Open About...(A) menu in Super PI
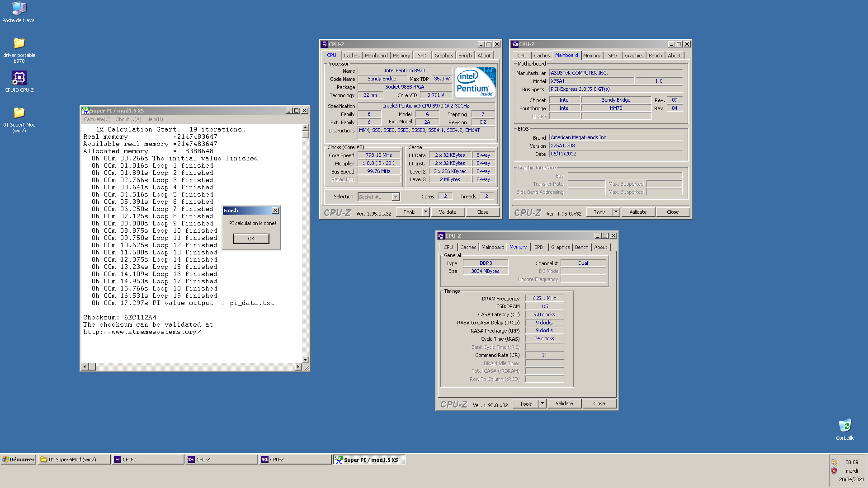This screenshot has width=868, height=488. coord(128,119)
